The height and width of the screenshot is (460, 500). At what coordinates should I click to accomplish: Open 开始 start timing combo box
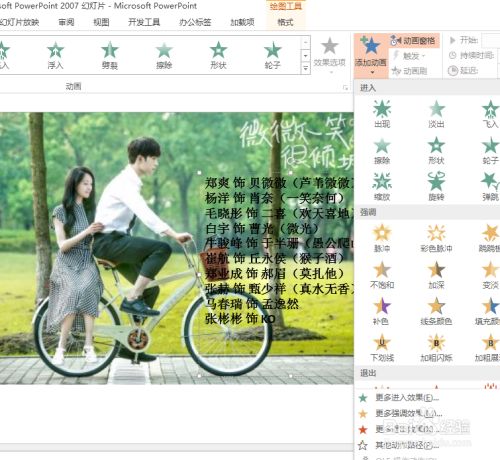[490, 40]
